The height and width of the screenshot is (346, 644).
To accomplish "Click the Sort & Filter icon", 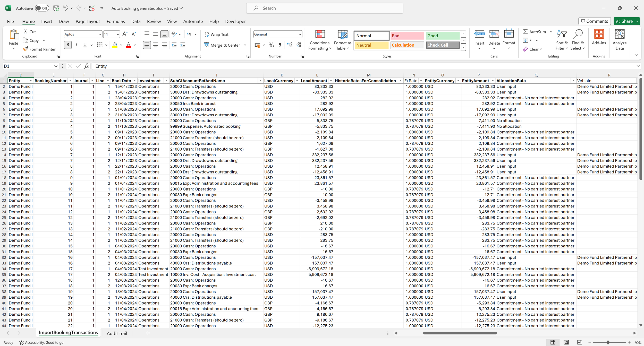I will (x=562, y=34).
